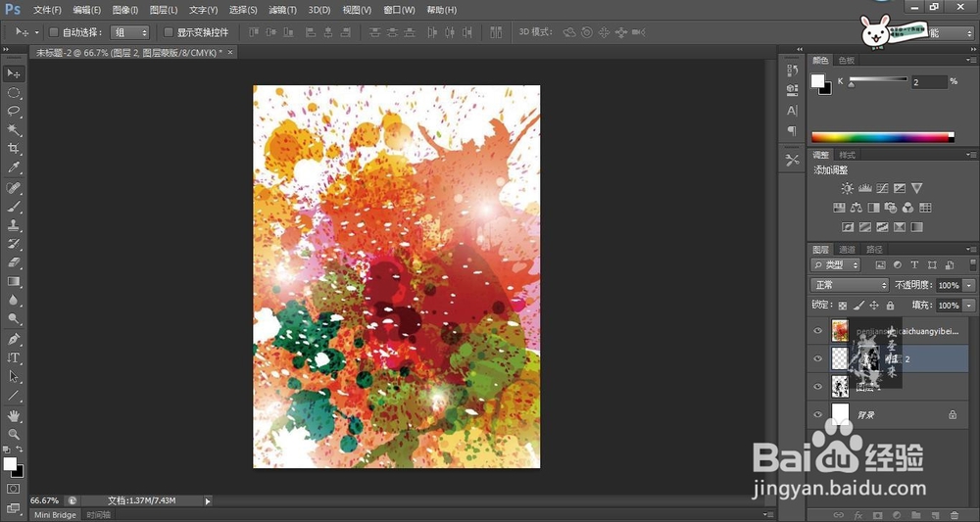
Task: Open the Mini Bridge tab
Action: (55, 515)
